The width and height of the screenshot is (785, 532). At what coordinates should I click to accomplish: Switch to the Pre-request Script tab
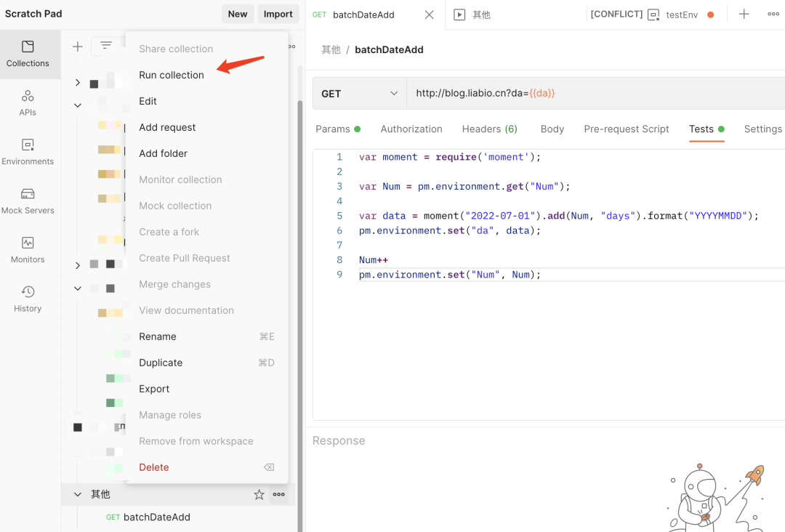click(627, 129)
